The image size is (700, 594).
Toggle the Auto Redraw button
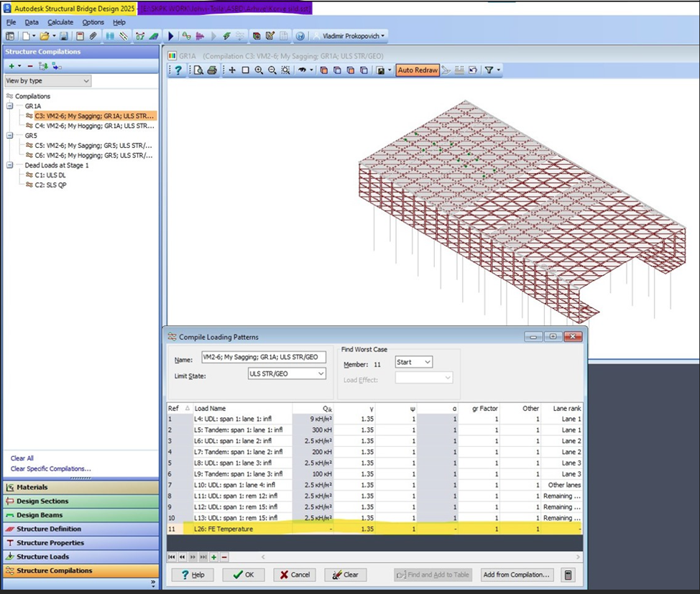point(417,70)
